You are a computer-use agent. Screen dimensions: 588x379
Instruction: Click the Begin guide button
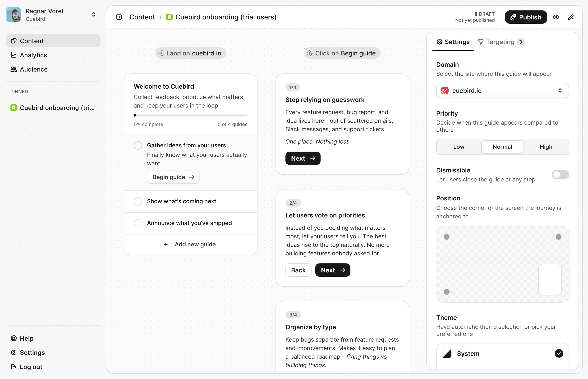(173, 177)
